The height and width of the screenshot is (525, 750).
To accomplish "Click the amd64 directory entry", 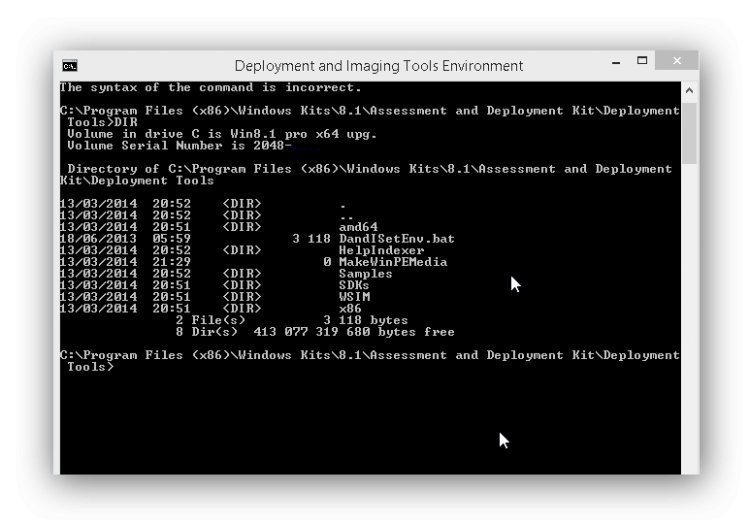I will [358, 227].
